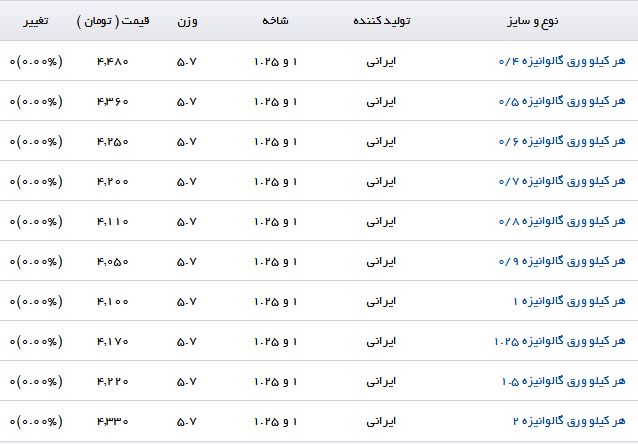Click ۱ و ۱.۲۵ in the ۰/۵ row
The image size is (638, 444).
coord(275,101)
